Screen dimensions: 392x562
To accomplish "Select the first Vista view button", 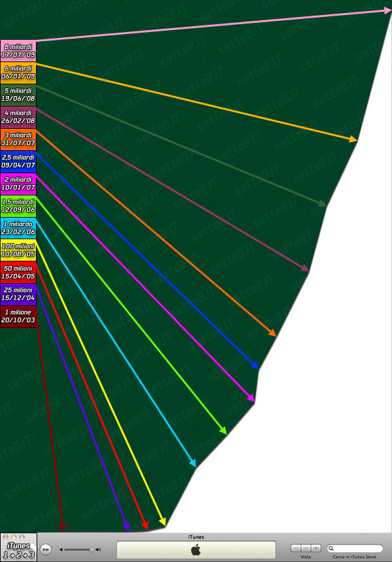I will click(x=296, y=548).
